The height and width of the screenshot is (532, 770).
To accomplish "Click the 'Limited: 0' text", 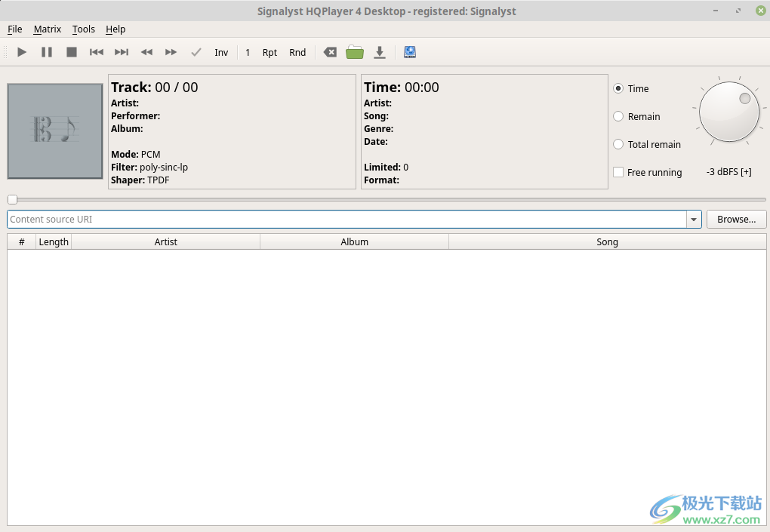I will 386,167.
